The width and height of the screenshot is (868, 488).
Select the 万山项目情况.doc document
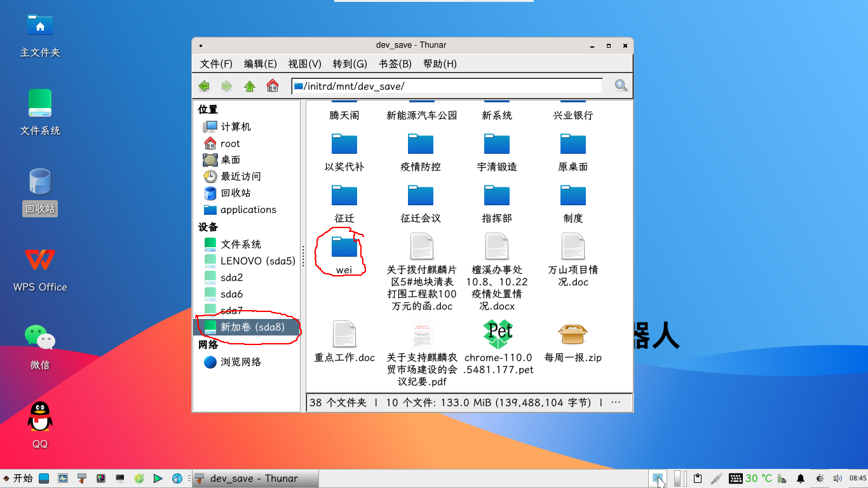(573, 260)
